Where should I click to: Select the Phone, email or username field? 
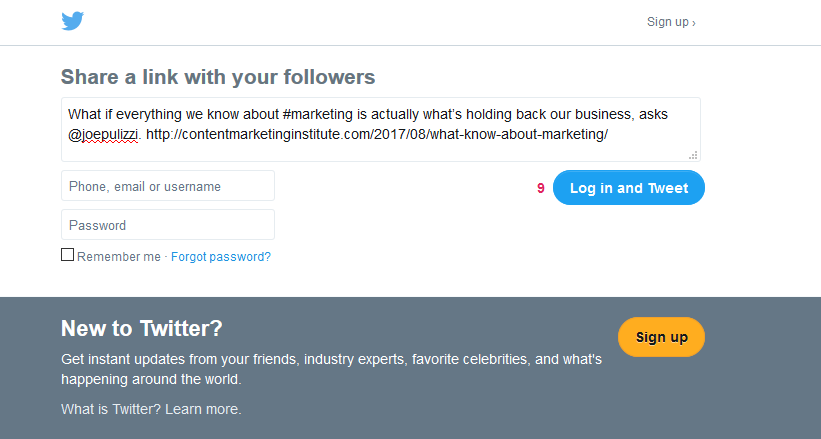[x=168, y=186]
